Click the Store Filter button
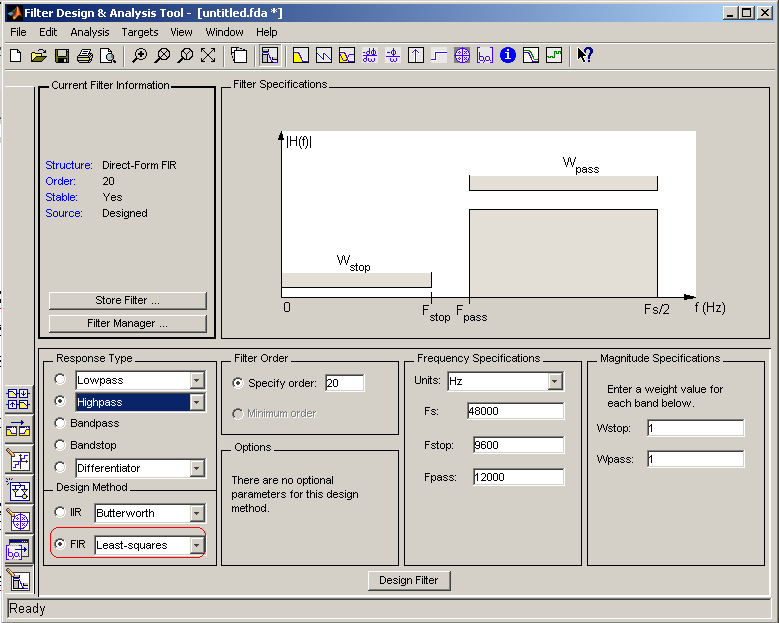Image resolution: width=779 pixels, height=623 pixels. pyautogui.click(x=128, y=301)
